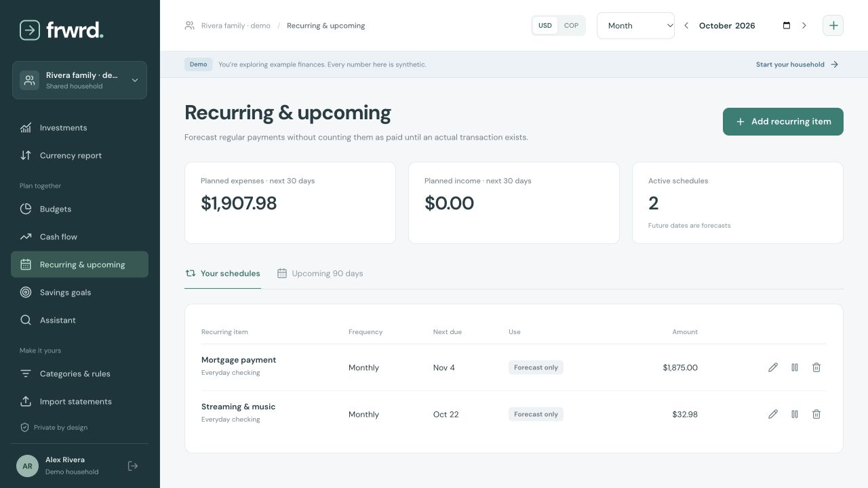The image size is (868, 488).
Task: Pause the Mortgage payment schedule
Action: pos(795,367)
